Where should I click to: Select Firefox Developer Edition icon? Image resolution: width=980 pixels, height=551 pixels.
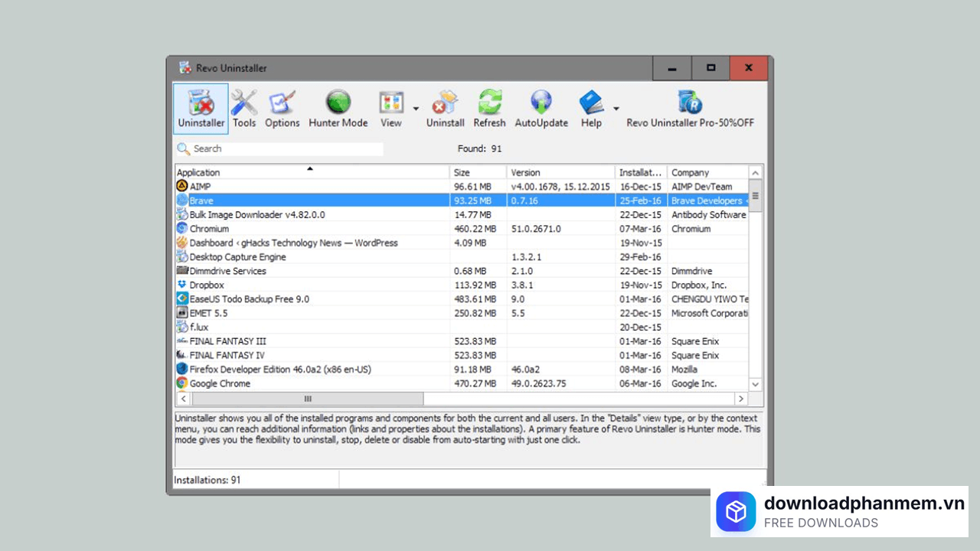tap(182, 369)
